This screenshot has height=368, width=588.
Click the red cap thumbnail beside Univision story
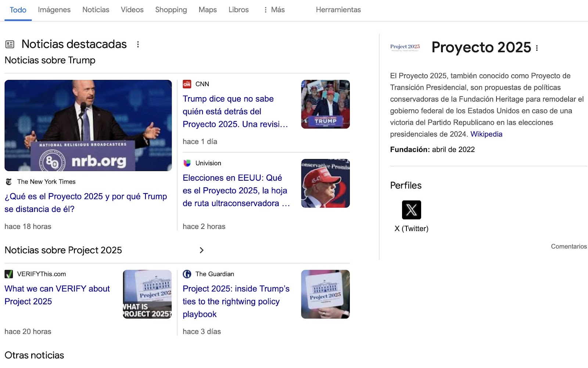coord(325,183)
